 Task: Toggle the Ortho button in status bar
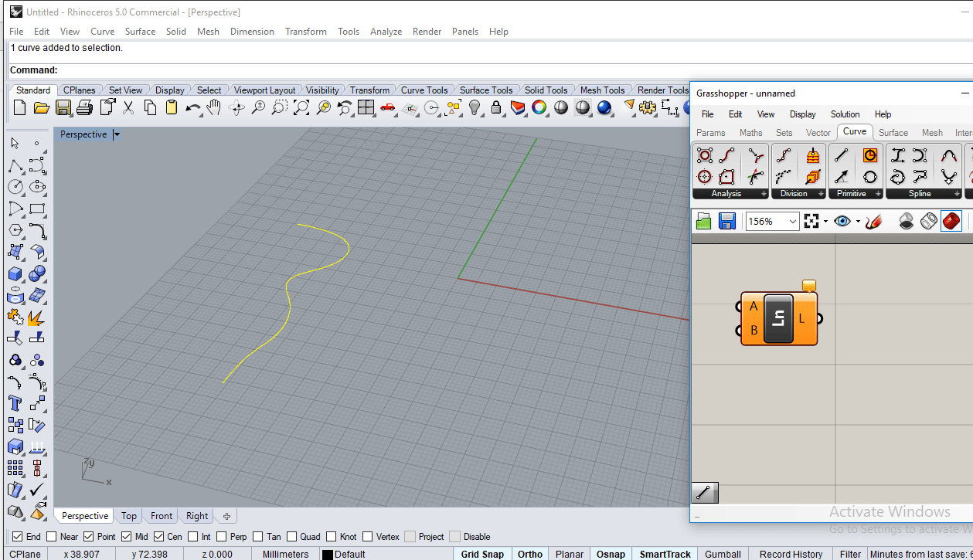530,554
